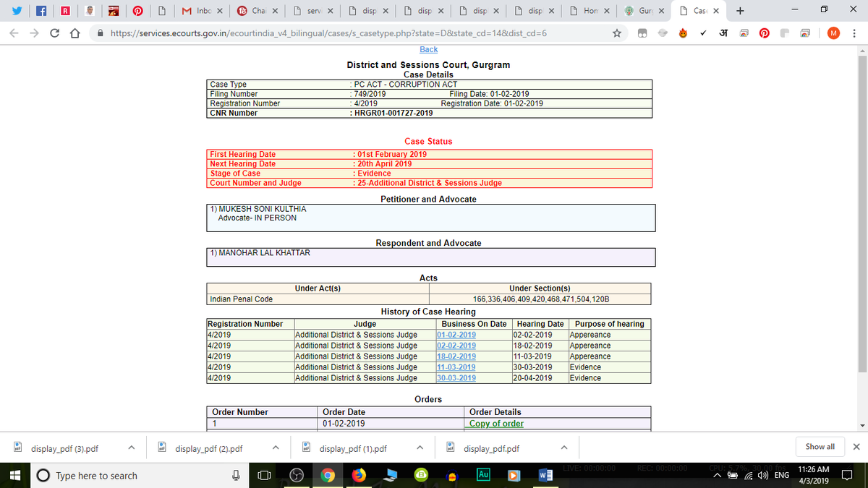The width and height of the screenshot is (868, 488).
Task: Navigate back using browser back arrow
Action: (x=14, y=33)
